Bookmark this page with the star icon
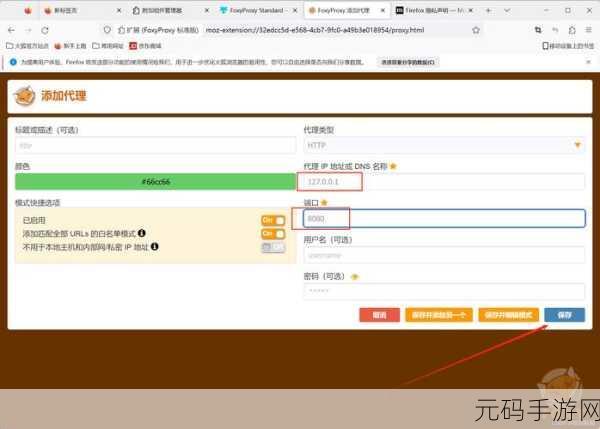The width and height of the screenshot is (600, 429). pyautogui.click(x=476, y=30)
